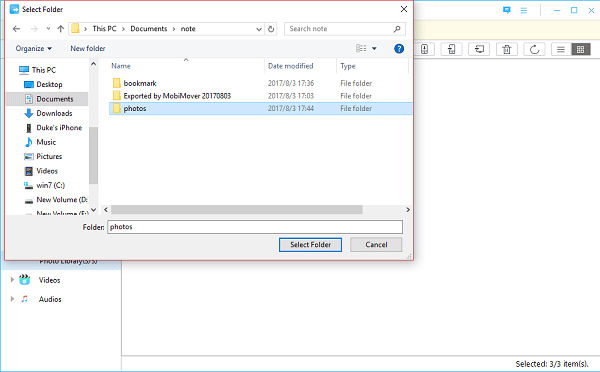Open Videos category in MobiMover
Screen dimensions: 600x372
coord(49,280)
